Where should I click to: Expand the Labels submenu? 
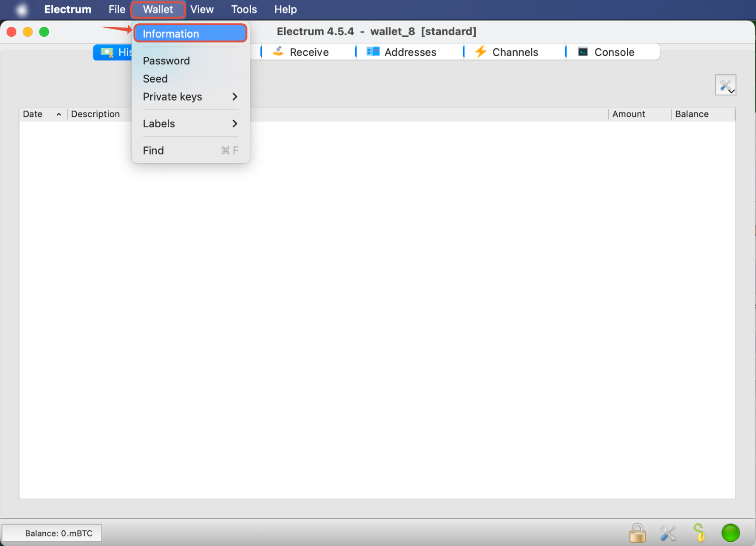click(x=190, y=124)
